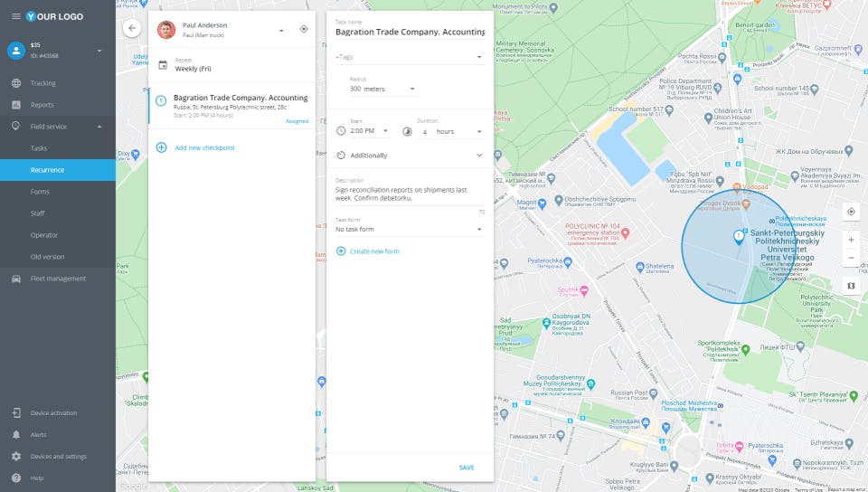Click checkpoint 1 marker on the map

click(739, 237)
